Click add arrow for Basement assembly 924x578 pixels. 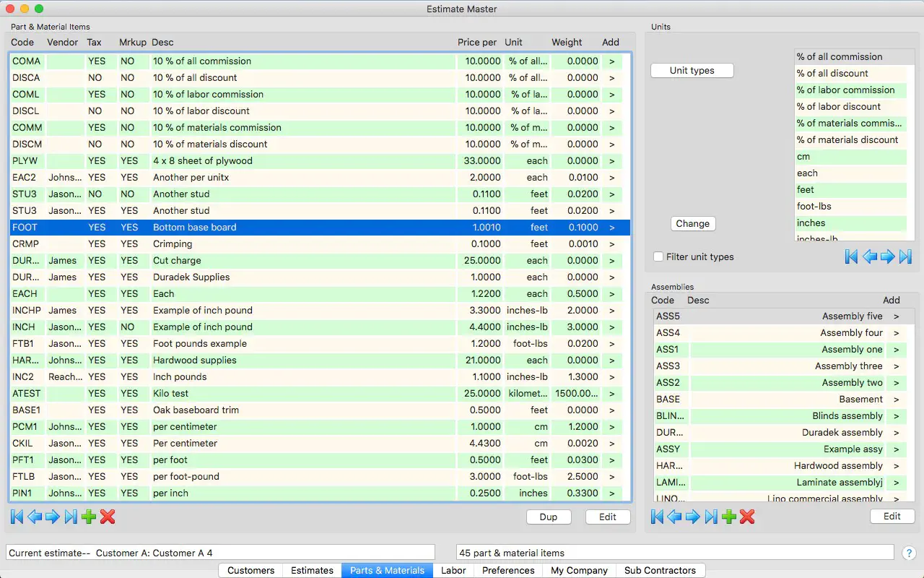pyautogui.click(x=896, y=400)
